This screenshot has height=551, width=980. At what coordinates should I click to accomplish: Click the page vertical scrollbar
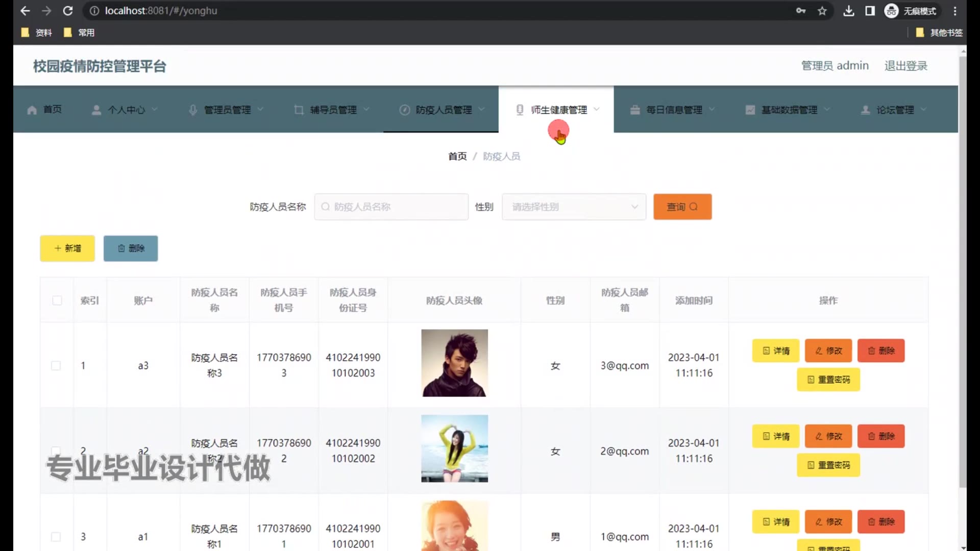click(x=963, y=270)
